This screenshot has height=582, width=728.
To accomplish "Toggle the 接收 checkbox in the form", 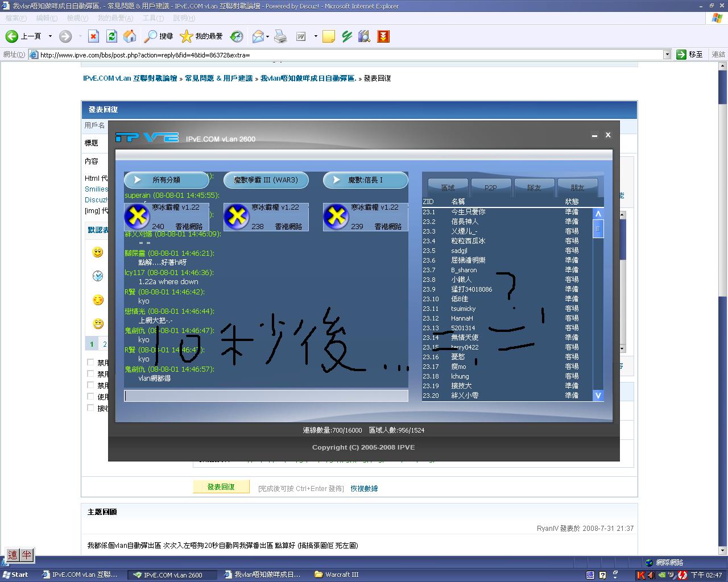I will click(90, 408).
